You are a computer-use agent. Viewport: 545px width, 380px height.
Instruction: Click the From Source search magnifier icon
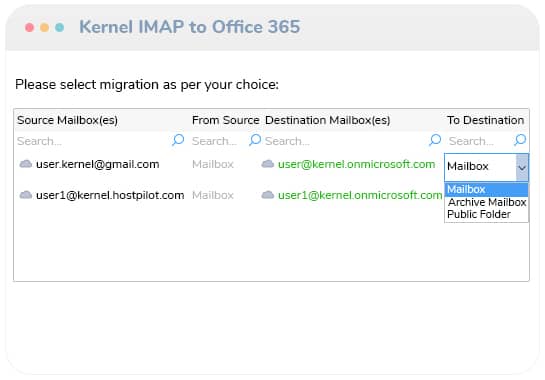255,140
